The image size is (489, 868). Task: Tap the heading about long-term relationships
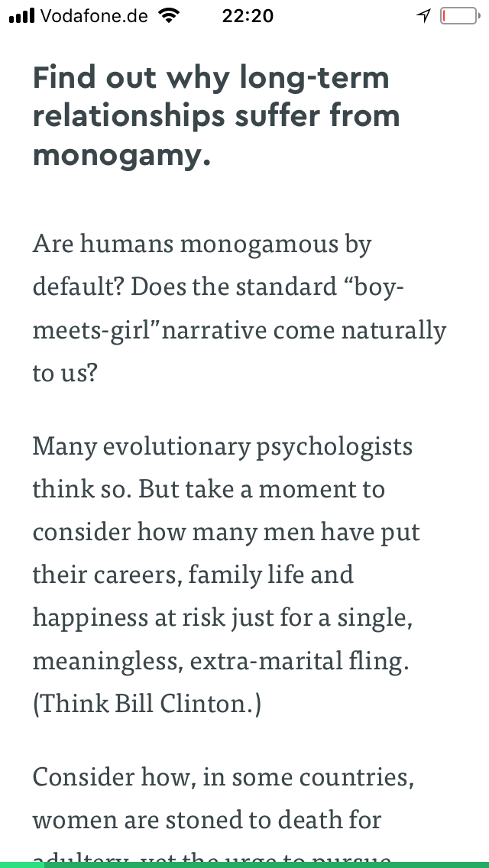tap(216, 116)
